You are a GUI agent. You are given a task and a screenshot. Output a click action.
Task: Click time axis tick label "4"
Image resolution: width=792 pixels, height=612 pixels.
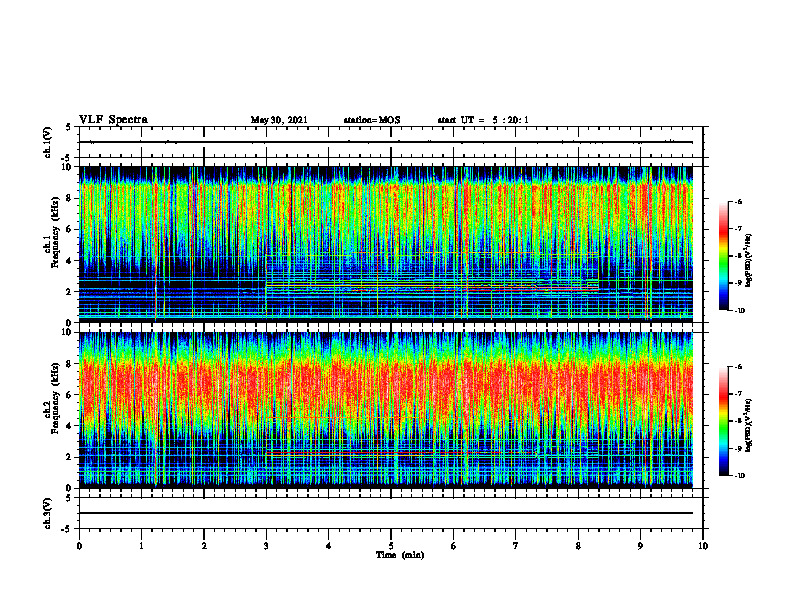(x=329, y=546)
